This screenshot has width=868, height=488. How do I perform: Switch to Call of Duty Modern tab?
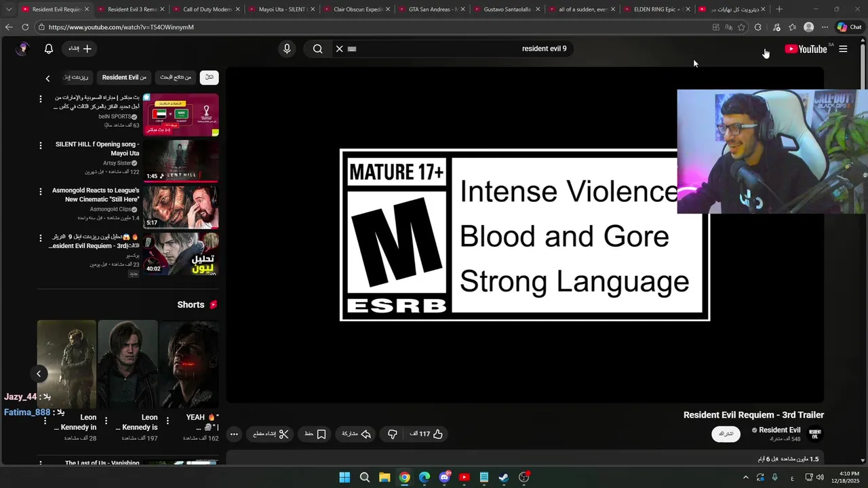point(205,9)
